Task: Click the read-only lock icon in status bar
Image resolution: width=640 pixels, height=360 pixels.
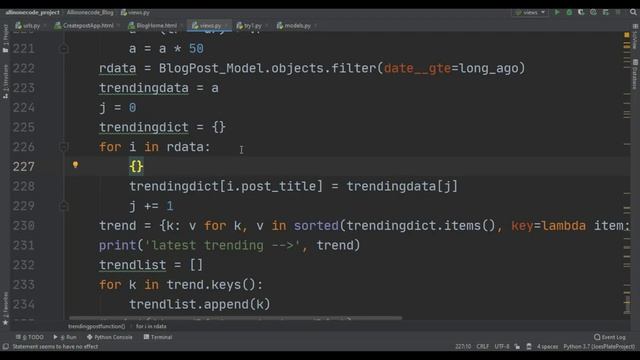Action: point(517,347)
